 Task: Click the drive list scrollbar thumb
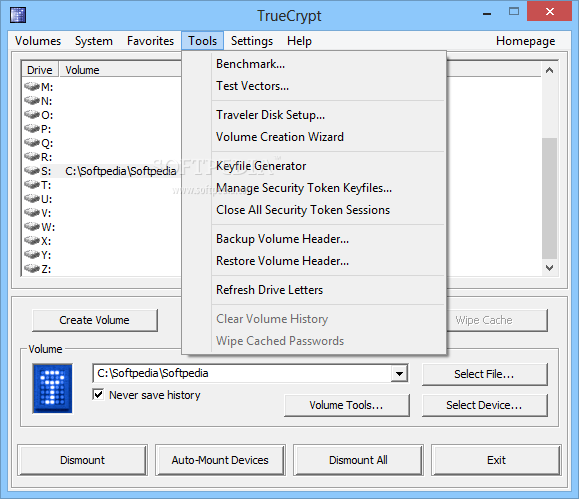[549, 198]
